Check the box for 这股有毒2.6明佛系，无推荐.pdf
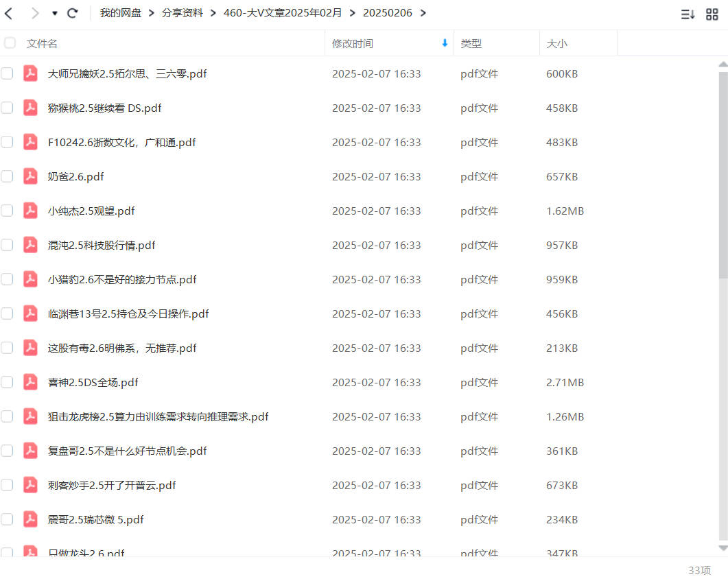This screenshot has height=581, width=728. tap(7, 348)
